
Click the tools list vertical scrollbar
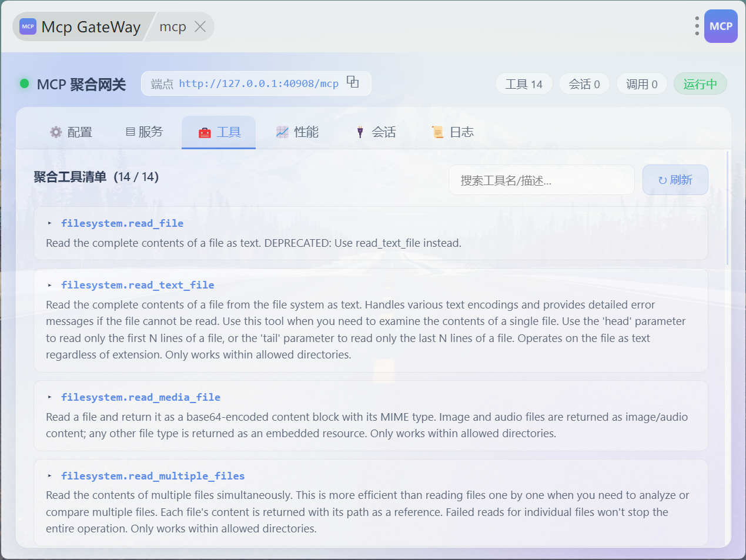click(728, 208)
